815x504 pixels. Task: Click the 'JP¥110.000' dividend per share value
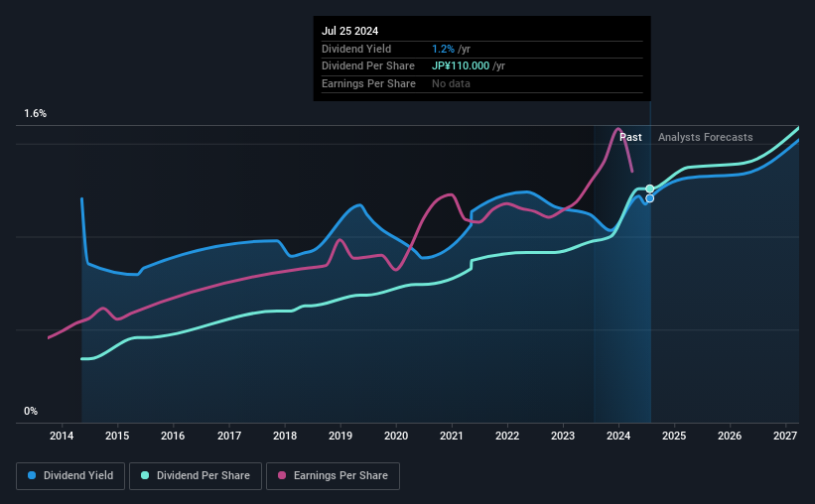(461, 66)
